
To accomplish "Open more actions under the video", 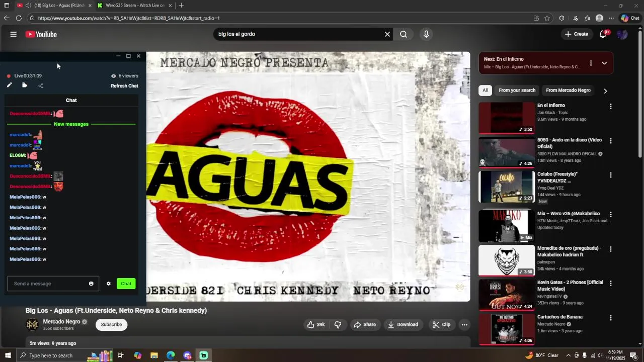I will (464, 325).
